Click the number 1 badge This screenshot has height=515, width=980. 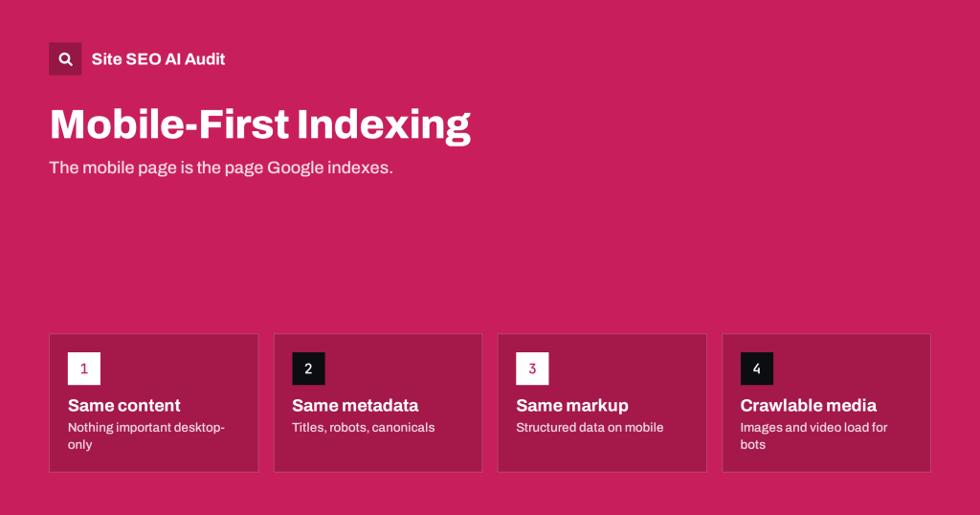tap(84, 369)
